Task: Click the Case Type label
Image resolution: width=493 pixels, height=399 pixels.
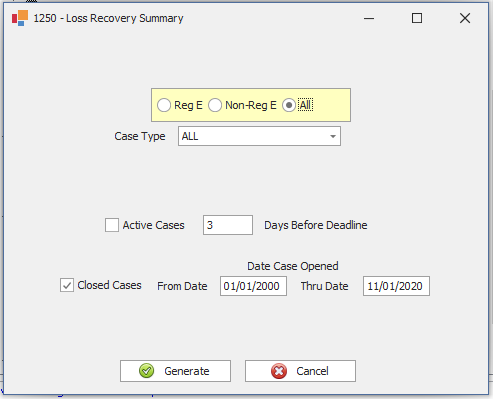Action: point(140,136)
